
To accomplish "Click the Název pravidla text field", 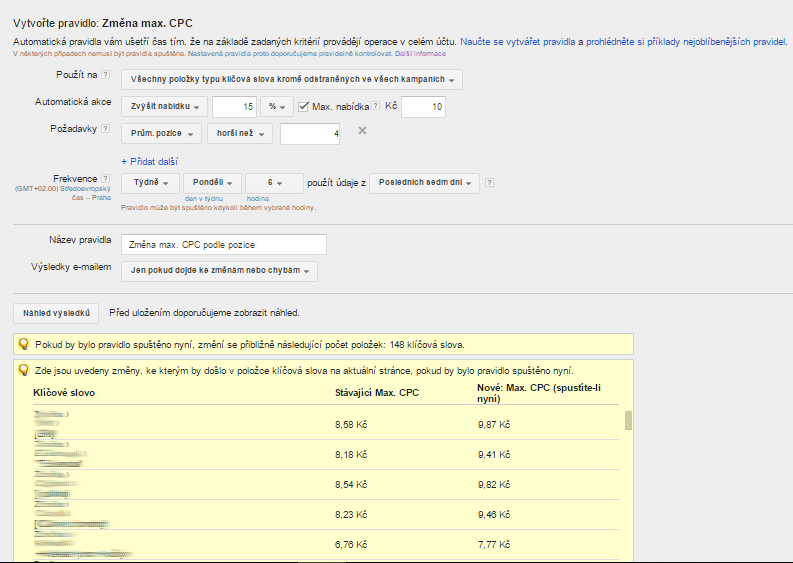I will pos(224,244).
